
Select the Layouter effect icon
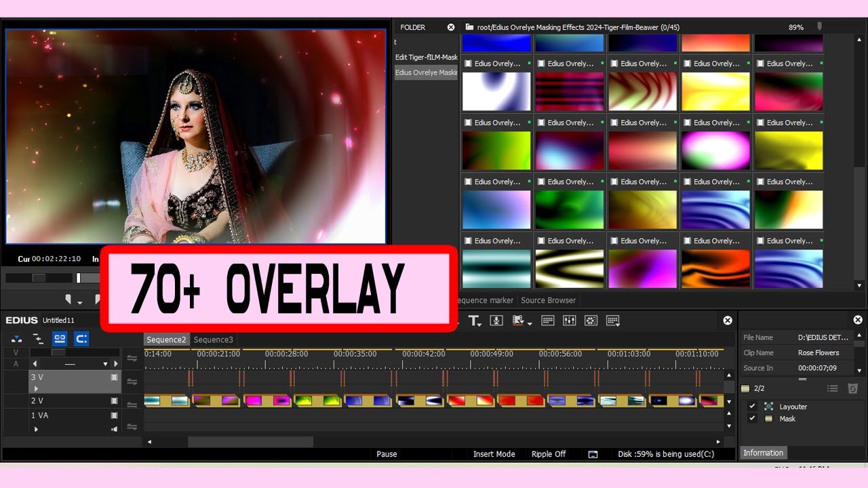point(768,406)
